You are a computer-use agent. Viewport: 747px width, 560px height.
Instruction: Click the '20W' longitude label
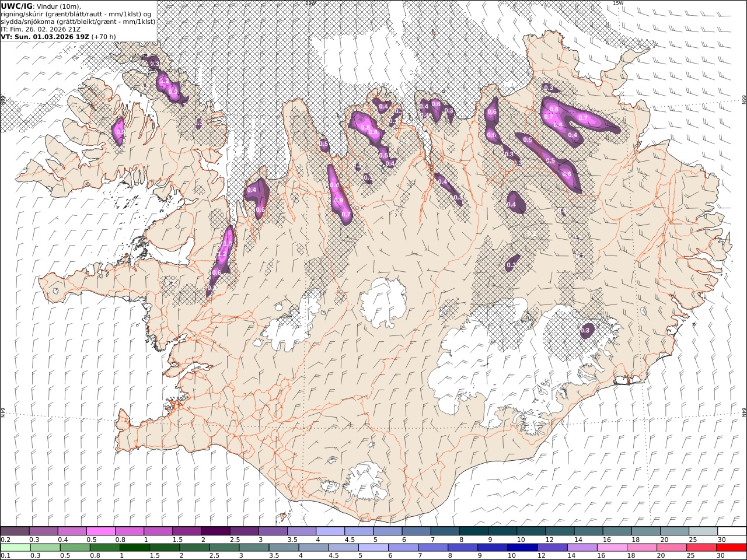coord(310,3)
